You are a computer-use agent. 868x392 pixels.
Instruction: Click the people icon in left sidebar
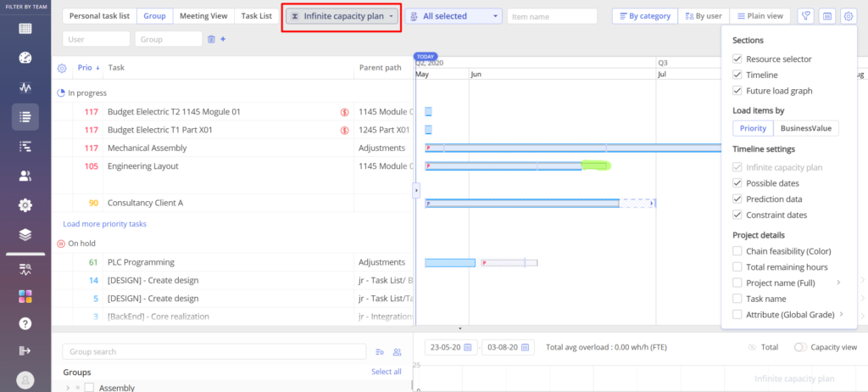coord(25,176)
